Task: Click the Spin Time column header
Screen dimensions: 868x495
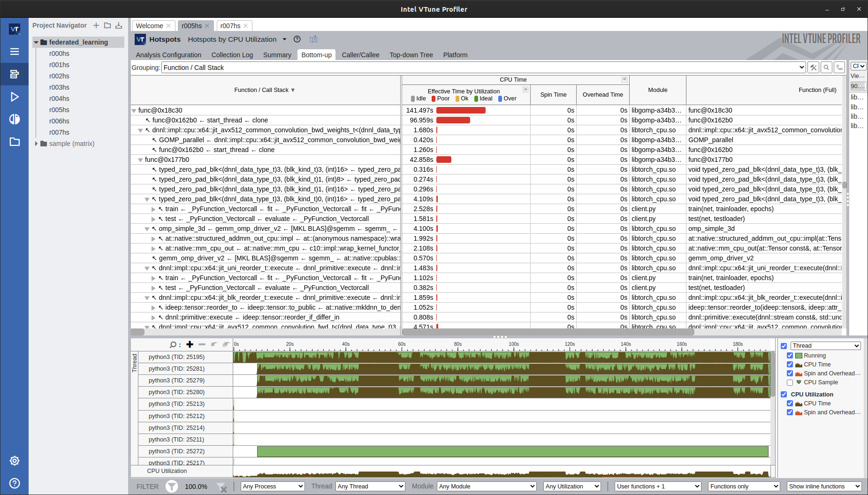Action: tap(553, 95)
